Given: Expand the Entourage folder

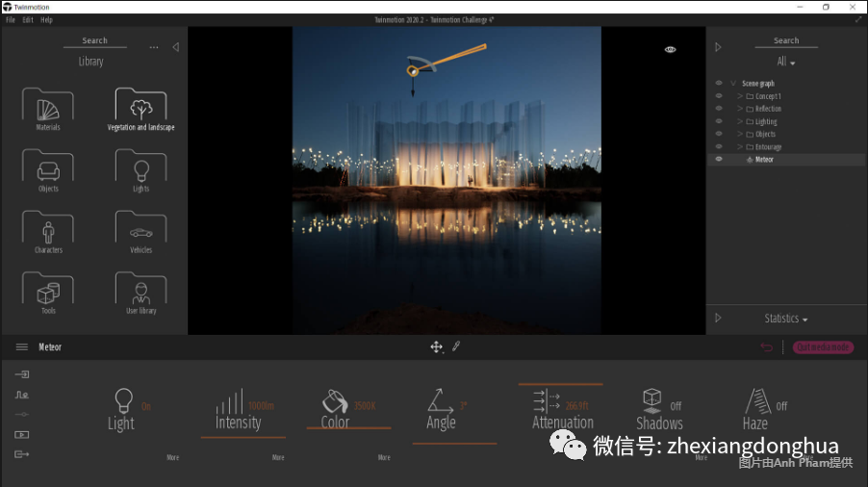Looking at the screenshot, I should coord(740,146).
